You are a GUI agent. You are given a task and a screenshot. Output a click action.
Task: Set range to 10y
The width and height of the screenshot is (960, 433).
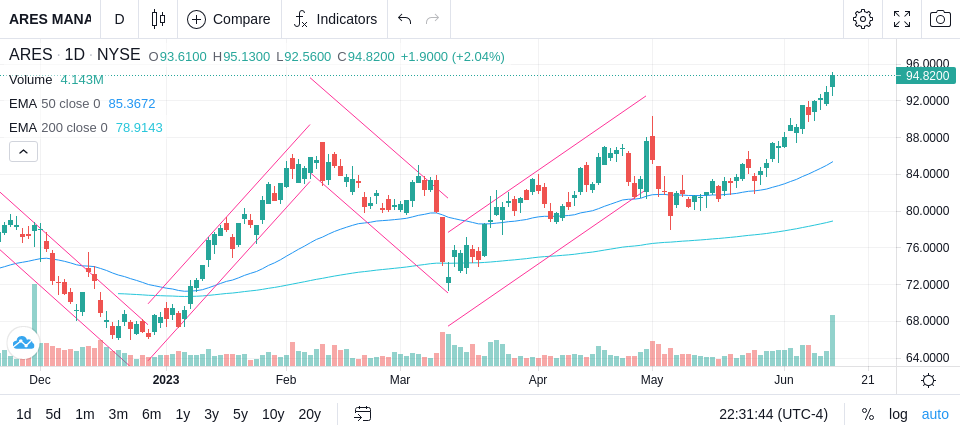point(273,415)
